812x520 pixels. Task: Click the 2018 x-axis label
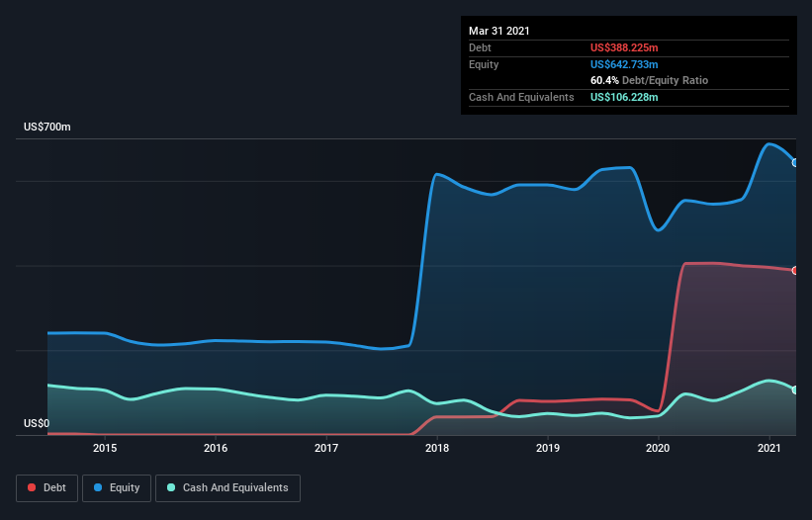[437, 448]
